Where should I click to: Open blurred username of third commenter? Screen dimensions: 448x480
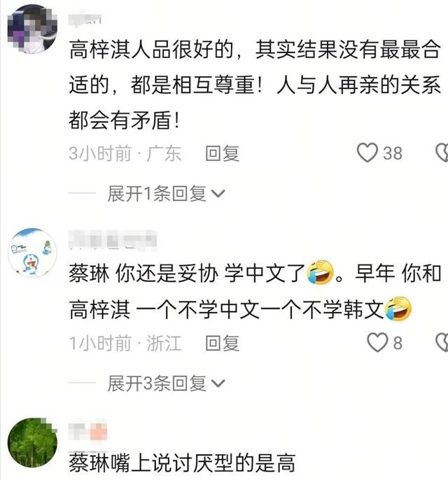(x=87, y=430)
